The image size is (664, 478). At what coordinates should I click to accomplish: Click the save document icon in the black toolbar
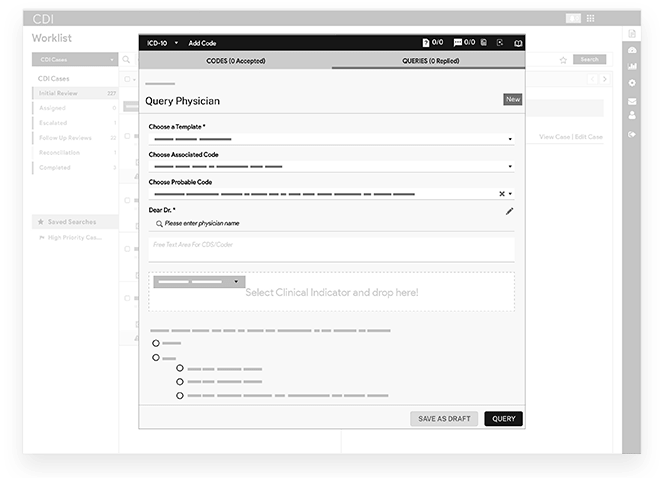(x=484, y=42)
